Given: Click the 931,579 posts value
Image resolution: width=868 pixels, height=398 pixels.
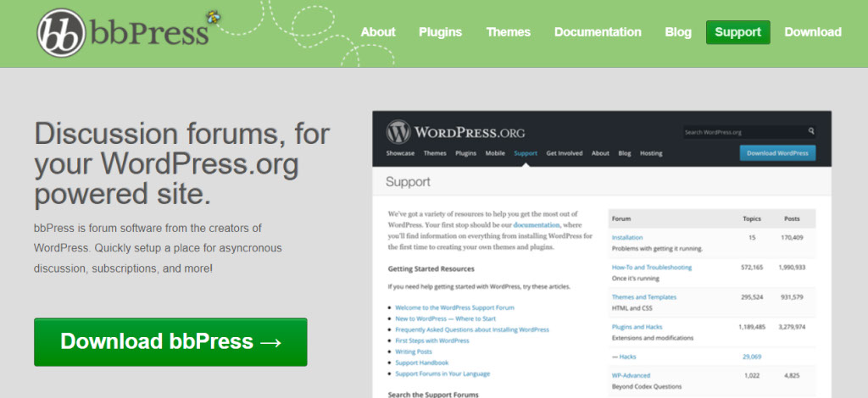Looking at the screenshot, I should click(792, 297).
